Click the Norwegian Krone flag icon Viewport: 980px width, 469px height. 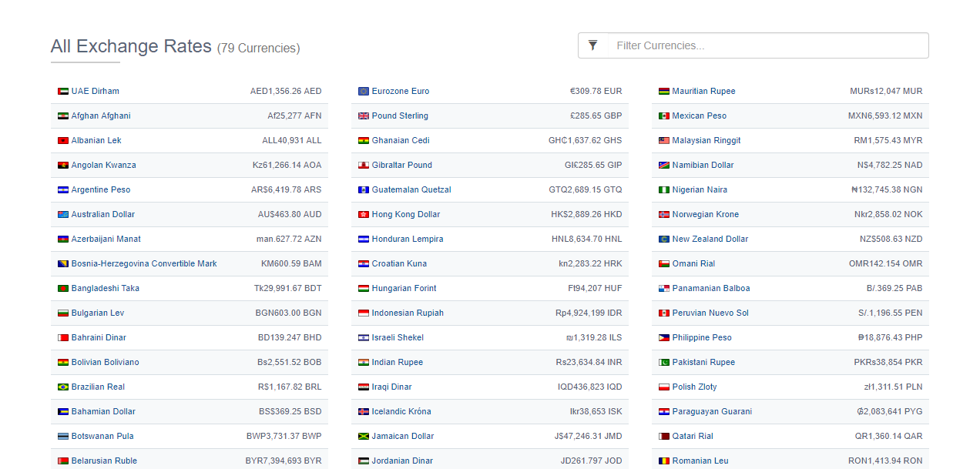pyautogui.click(x=664, y=215)
